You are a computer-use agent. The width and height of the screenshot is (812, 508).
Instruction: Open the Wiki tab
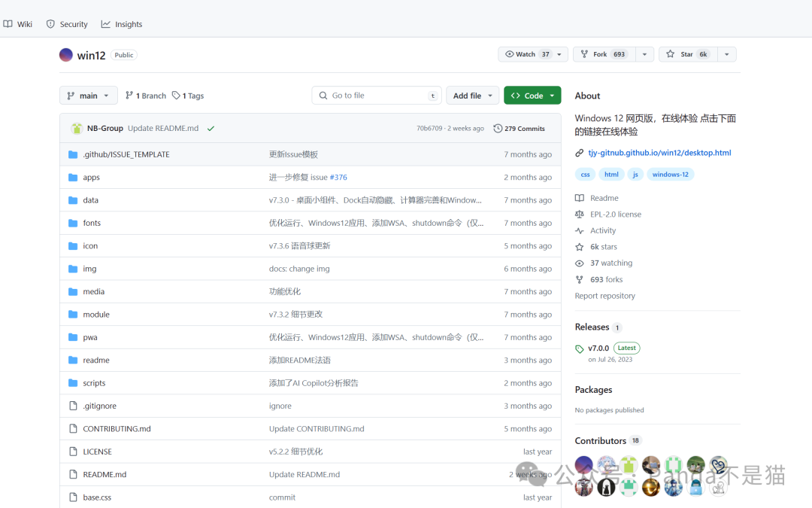(17, 24)
